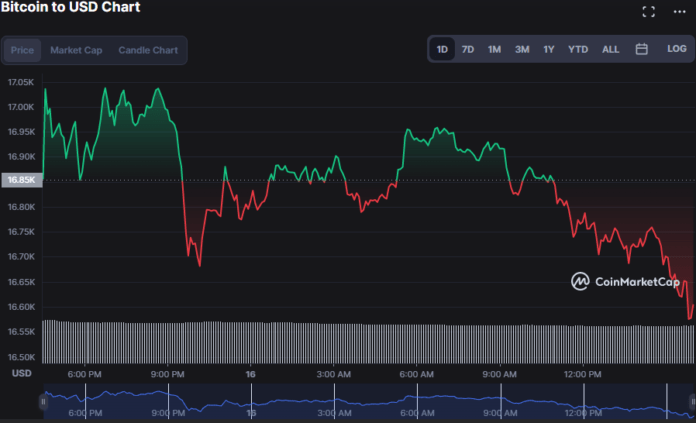The width and height of the screenshot is (696, 423).
Task: Choose the 3M time range
Action: point(522,49)
